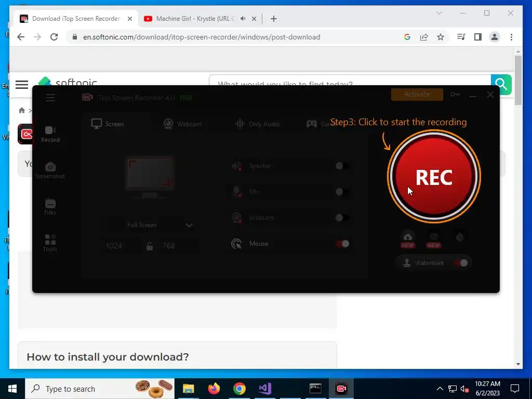Close the Machine Girl YouTube tab

tap(254, 19)
